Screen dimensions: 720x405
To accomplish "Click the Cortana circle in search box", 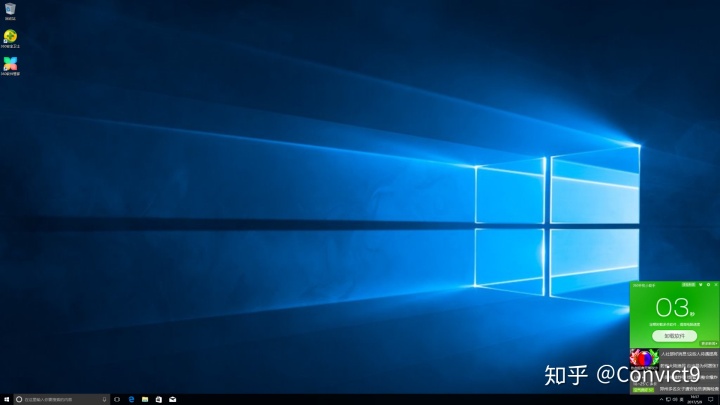I will tap(19, 399).
